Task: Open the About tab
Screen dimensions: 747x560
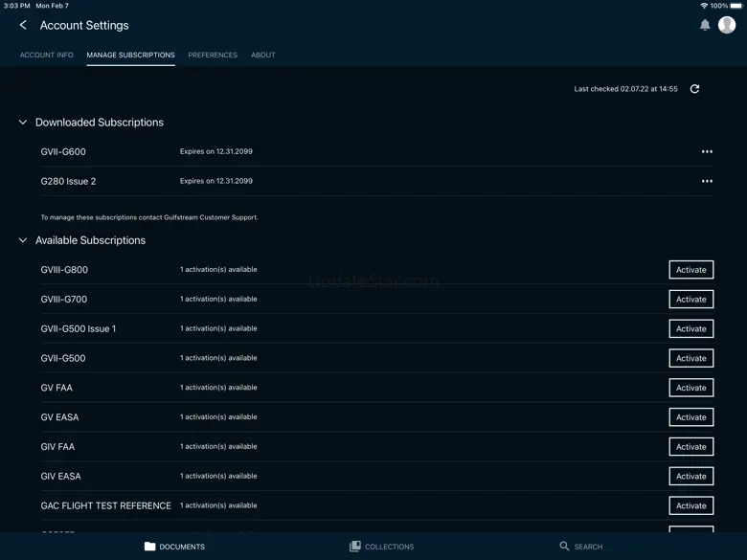Action: [263, 55]
